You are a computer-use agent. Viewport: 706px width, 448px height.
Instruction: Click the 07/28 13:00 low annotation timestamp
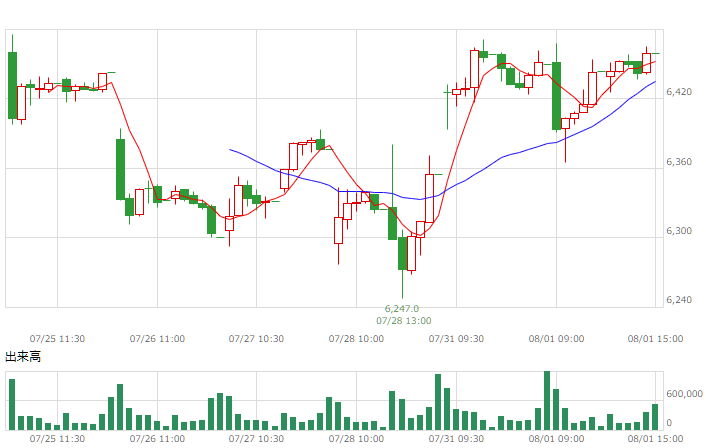coord(404,321)
